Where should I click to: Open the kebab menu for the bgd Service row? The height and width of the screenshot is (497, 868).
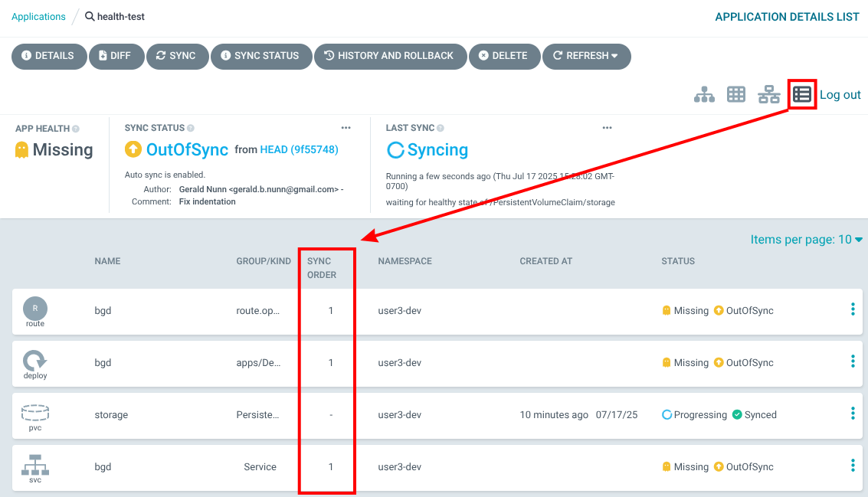click(853, 466)
